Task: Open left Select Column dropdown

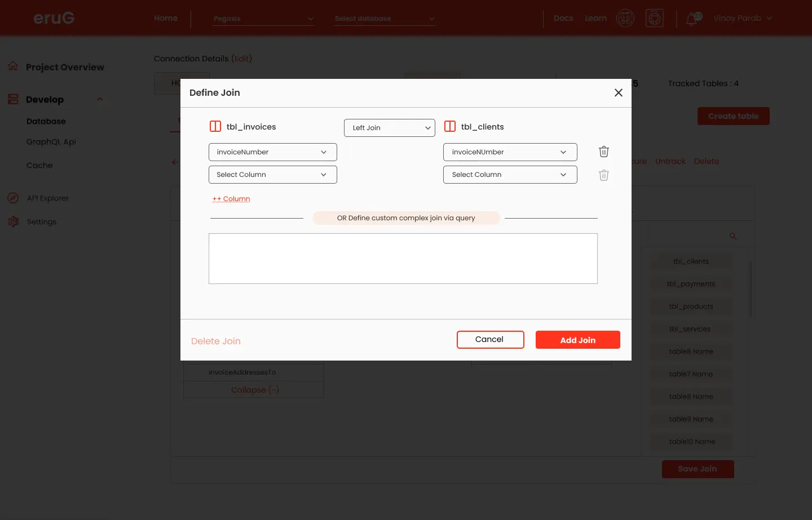Action: tap(272, 175)
